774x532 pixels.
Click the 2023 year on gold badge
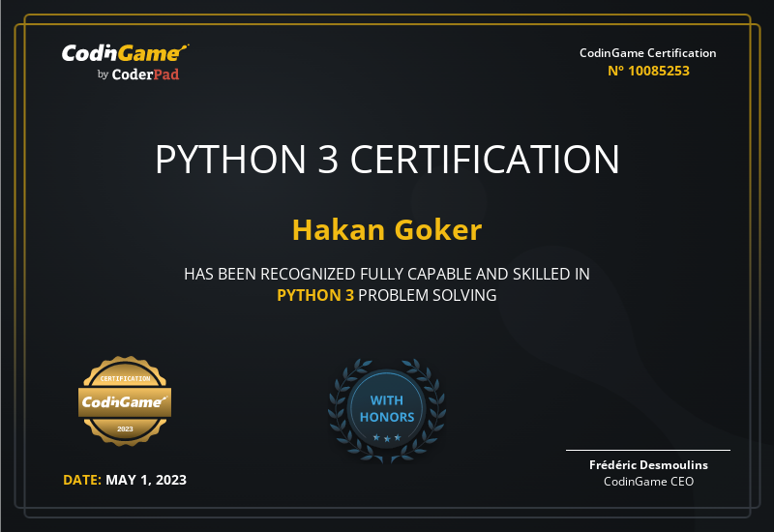[125, 429]
